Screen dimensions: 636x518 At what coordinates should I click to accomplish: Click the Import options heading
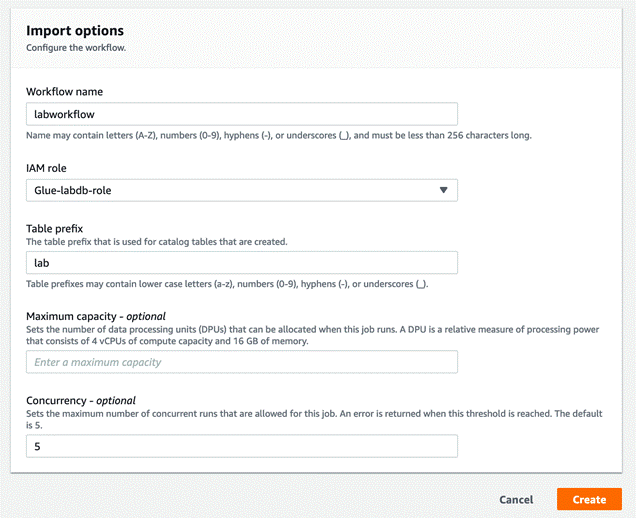76,30
